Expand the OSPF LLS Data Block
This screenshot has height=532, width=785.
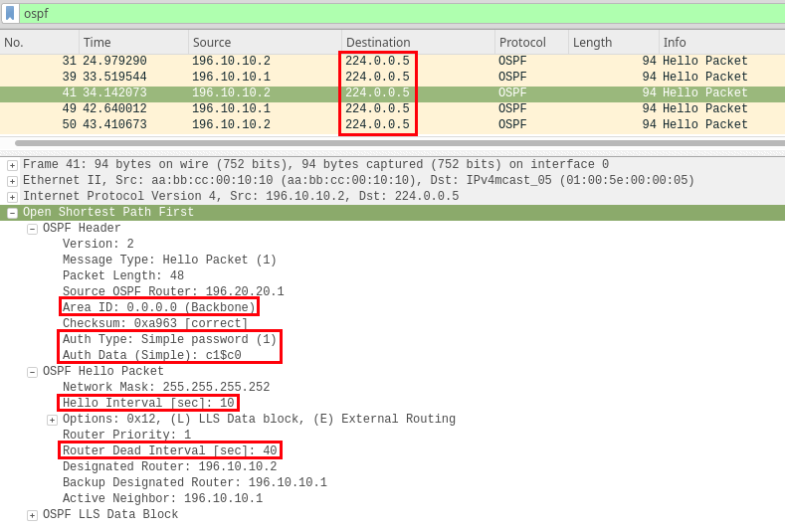pos(32,516)
